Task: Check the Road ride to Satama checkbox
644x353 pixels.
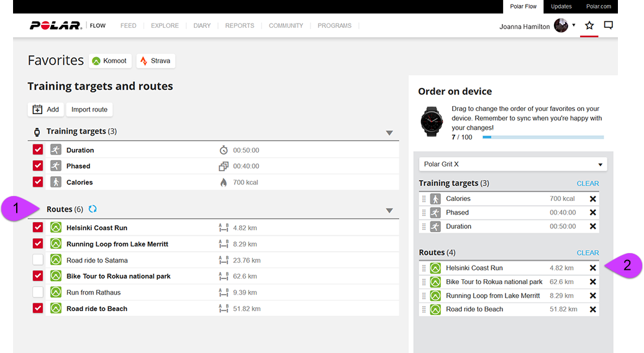Action: (x=38, y=260)
